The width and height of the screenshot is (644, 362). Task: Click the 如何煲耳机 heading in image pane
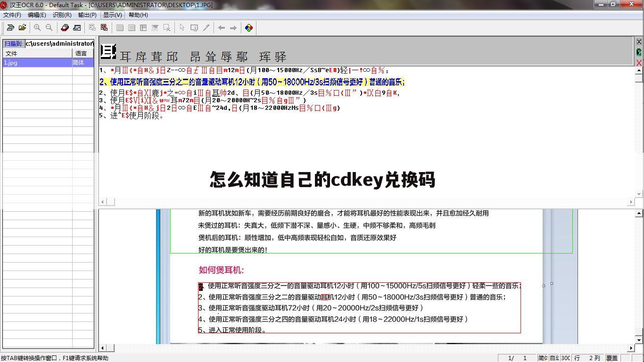[x=221, y=270]
